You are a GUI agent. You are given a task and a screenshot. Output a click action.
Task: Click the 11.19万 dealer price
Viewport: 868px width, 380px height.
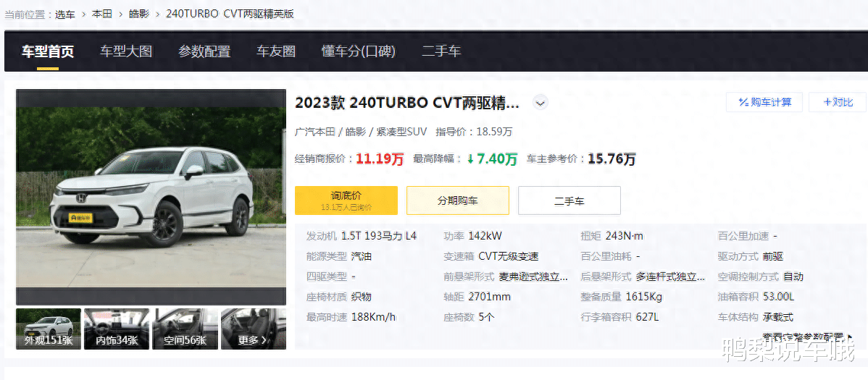(x=380, y=159)
